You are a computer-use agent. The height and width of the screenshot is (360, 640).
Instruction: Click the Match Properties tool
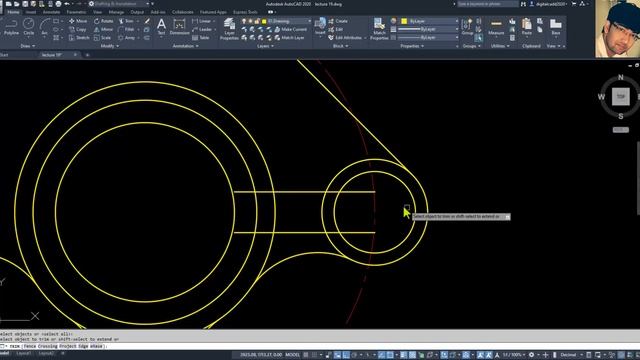coord(379,29)
